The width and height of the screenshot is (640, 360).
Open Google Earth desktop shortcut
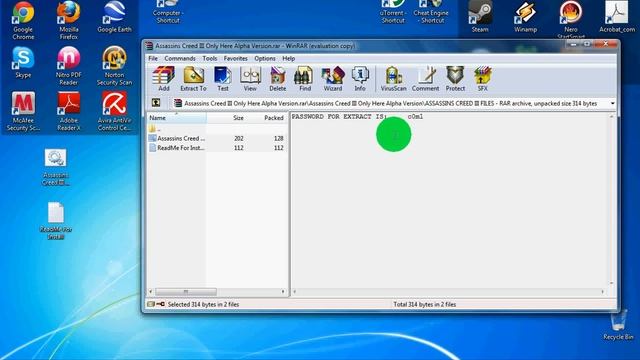click(x=114, y=17)
